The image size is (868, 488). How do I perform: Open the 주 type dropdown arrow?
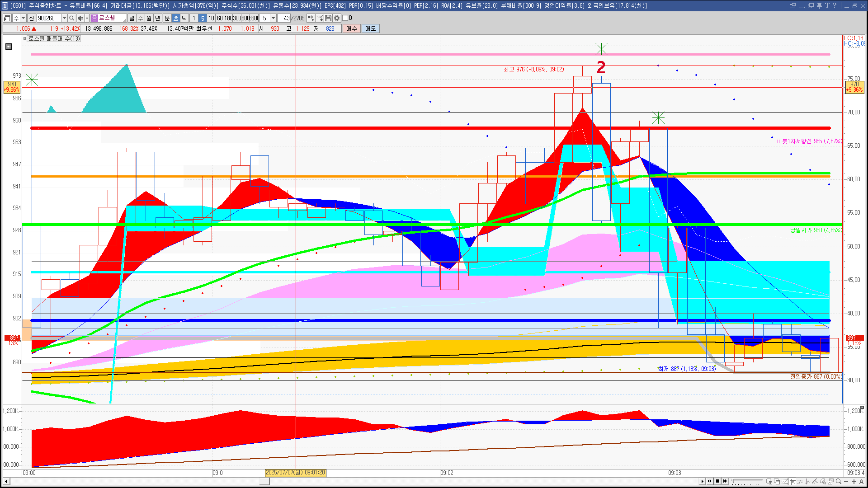(23, 18)
